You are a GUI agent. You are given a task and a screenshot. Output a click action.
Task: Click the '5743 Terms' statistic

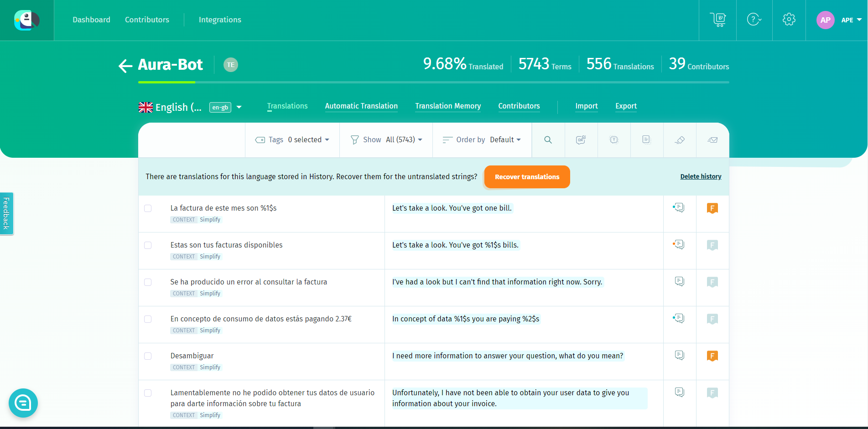click(x=545, y=64)
